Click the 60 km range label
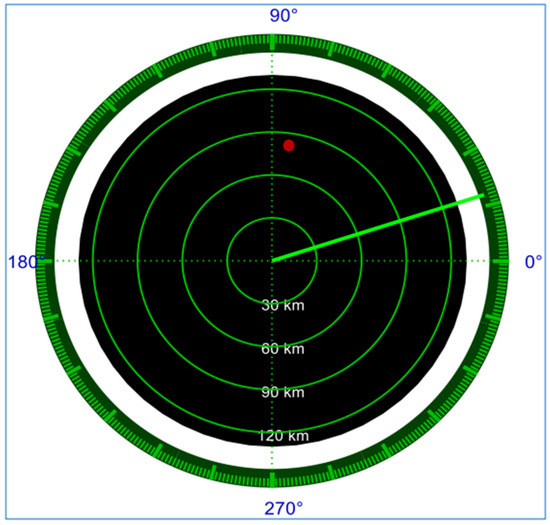 pos(283,349)
